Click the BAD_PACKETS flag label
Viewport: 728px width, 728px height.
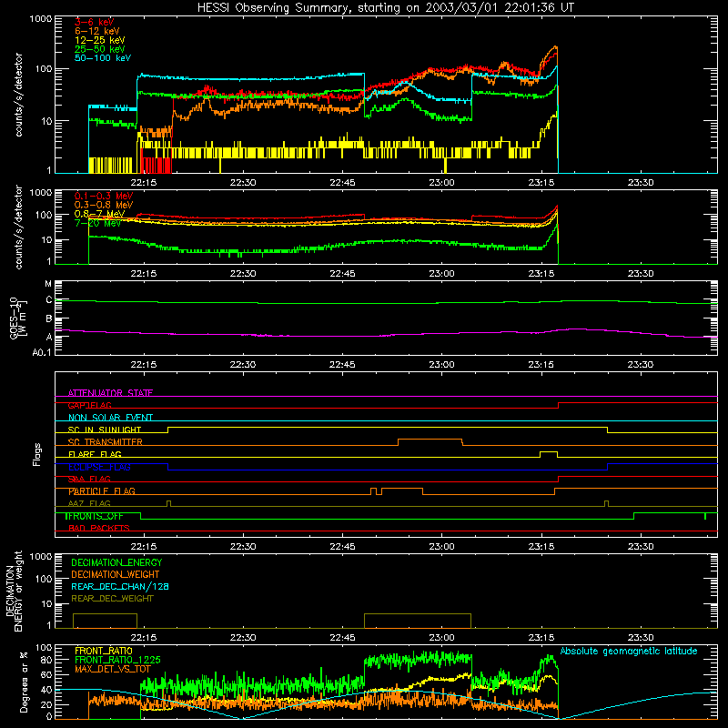point(99,528)
